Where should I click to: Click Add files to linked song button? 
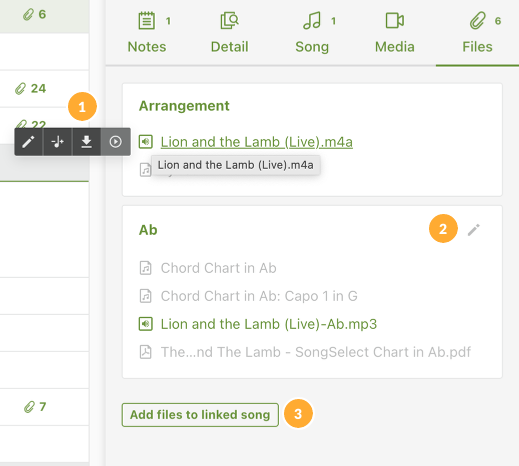pos(200,415)
